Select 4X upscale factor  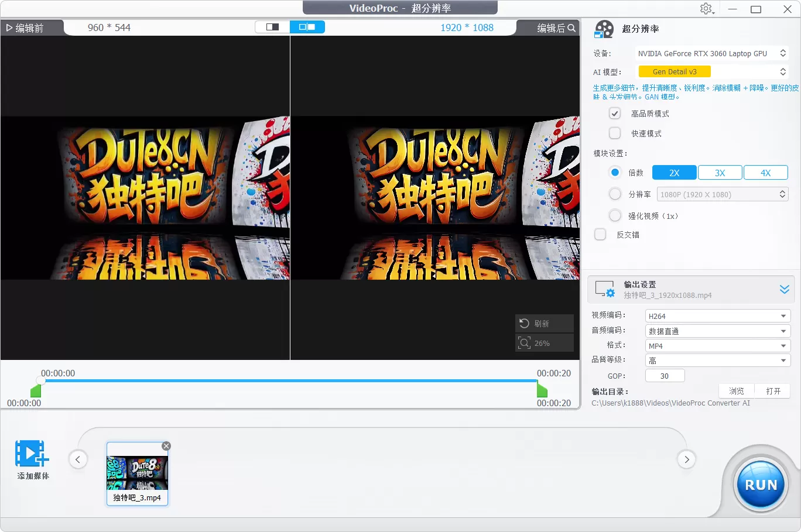(x=766, y=172)
